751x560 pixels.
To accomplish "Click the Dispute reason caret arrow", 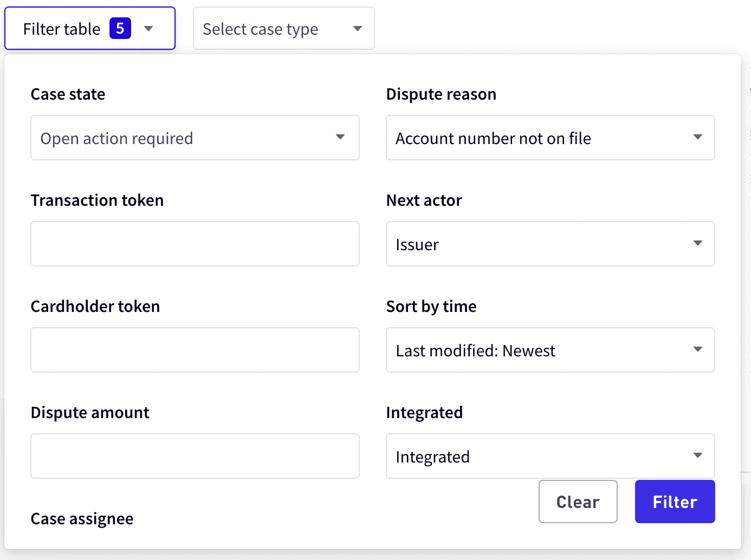I will click(698, 138).
